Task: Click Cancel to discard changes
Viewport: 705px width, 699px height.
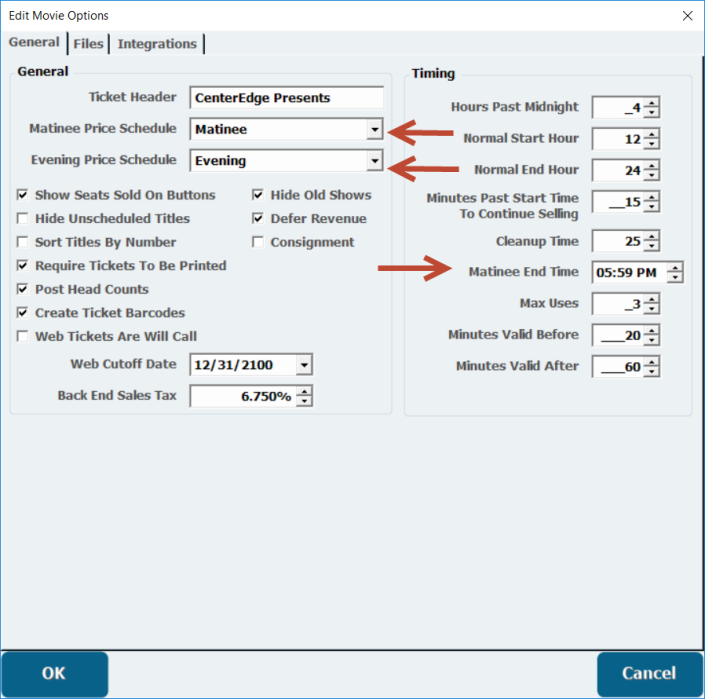Action: point(650,673)
